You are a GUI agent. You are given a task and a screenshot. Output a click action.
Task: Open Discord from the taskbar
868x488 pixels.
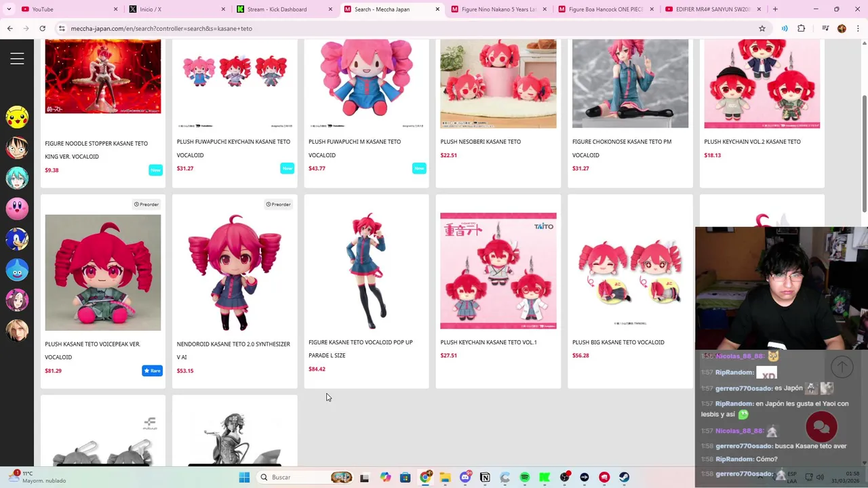(465, 477)
